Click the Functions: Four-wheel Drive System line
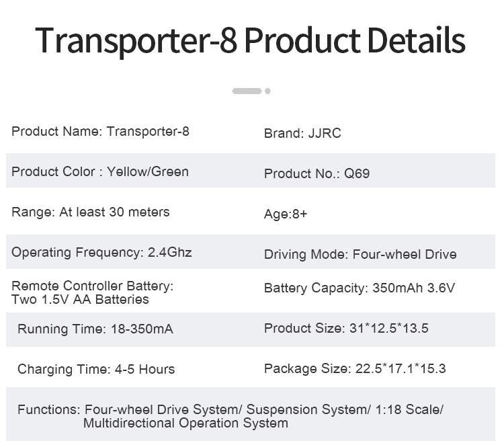This screenshot has width=504, height=447. click(x=230, y=410)
